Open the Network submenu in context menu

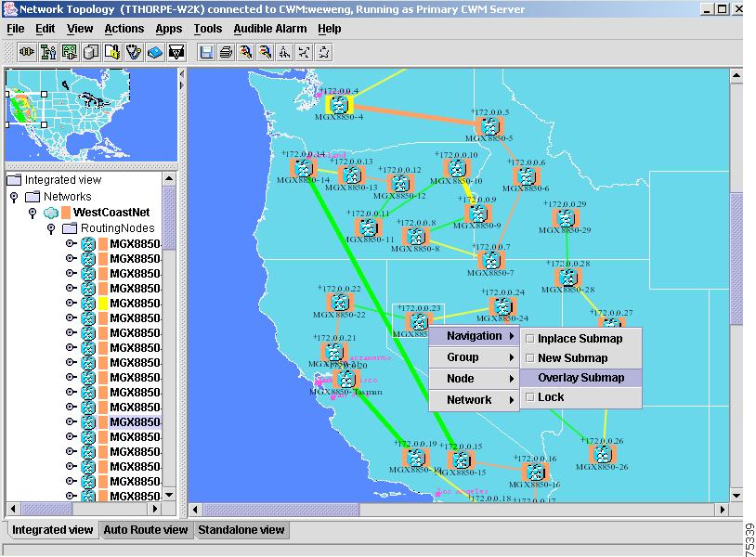(474, 399)
